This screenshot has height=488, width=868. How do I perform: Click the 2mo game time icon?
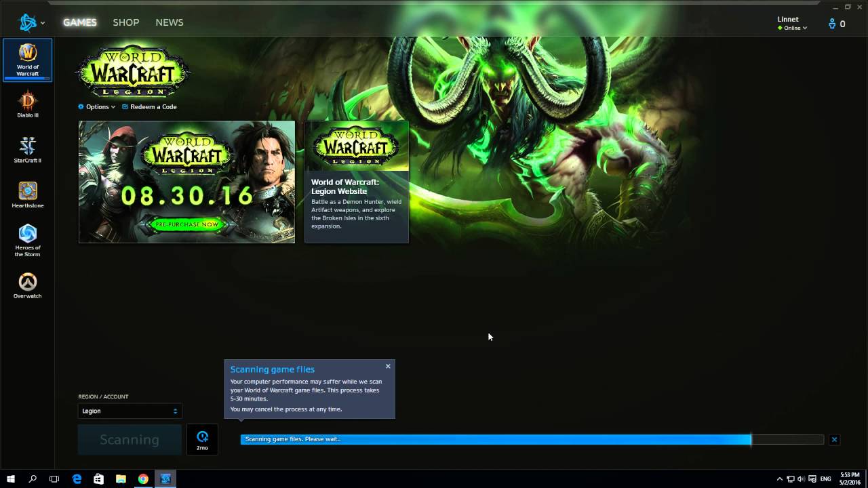(202, 439)
